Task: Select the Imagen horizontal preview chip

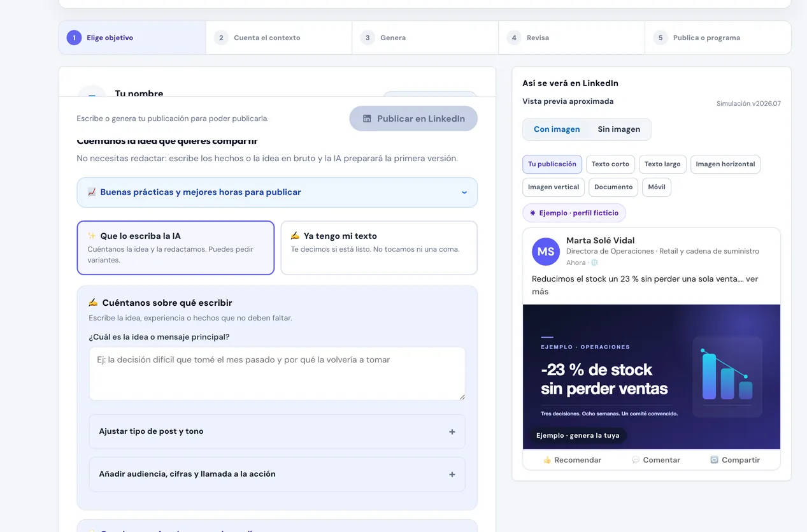Action: [x=725, y=164]
